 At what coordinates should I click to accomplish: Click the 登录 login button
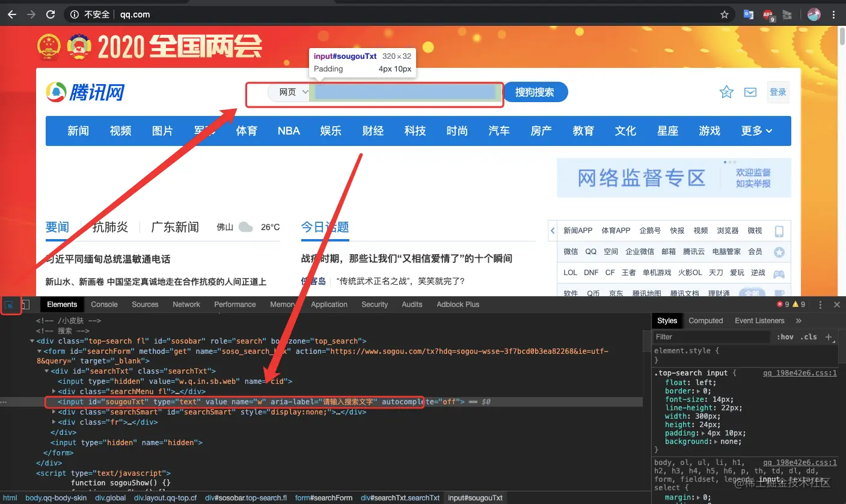coord(778,92)
